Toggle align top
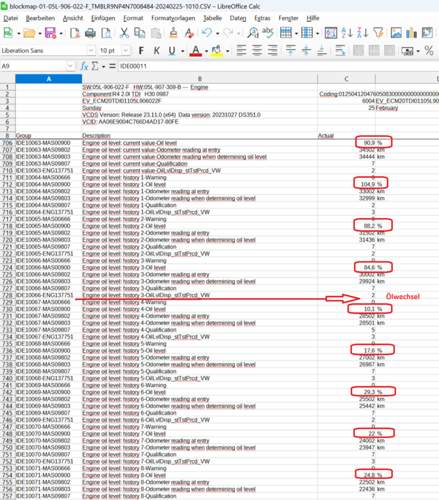The width and height of the screenshot is (439, 500). click(x=290, y=51)
